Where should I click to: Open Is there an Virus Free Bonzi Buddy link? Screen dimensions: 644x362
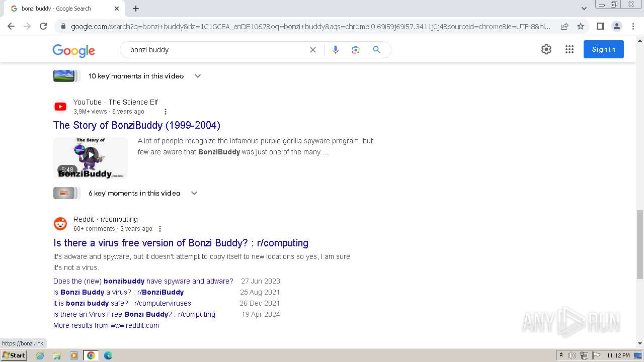click(x=134, y=314)
